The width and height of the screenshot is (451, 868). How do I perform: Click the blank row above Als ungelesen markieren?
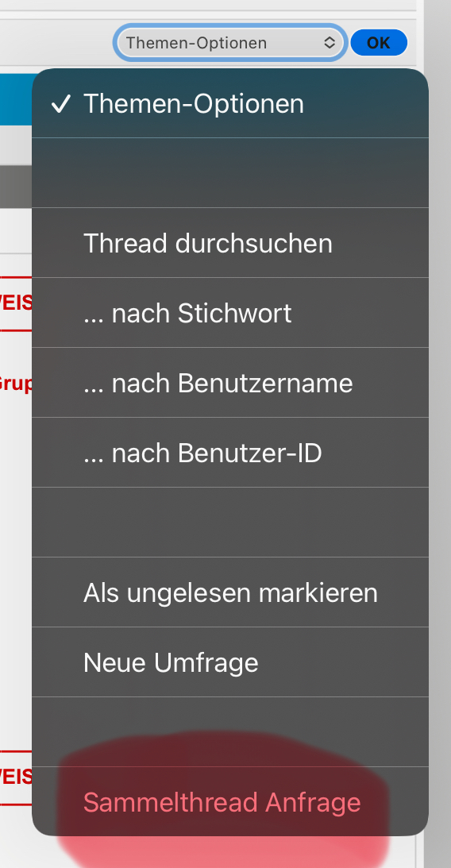point(230,522)
